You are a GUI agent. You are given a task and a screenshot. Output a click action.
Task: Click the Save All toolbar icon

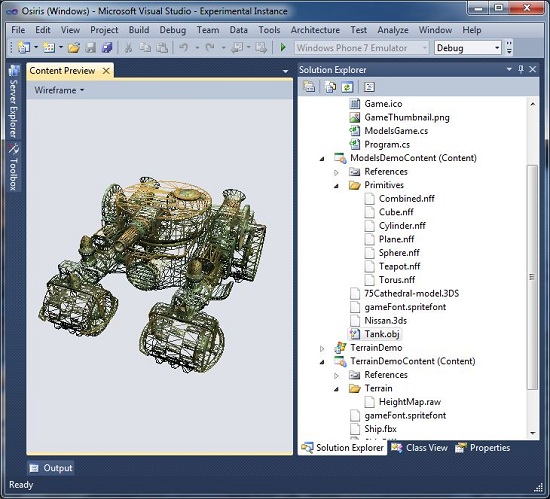click(x=107, y=47)
